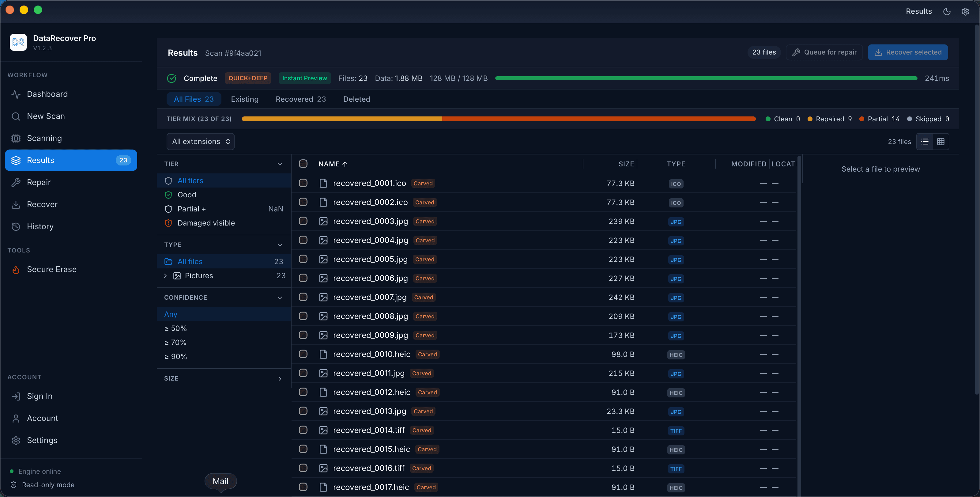The width and height of the screenshot is (980, 497).
Task: Toggle dark mode moon icon
Action: (x=947, y=11)
